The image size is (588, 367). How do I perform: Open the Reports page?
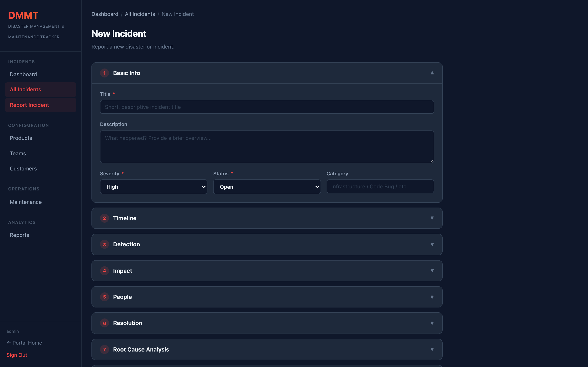coord(19,235)
